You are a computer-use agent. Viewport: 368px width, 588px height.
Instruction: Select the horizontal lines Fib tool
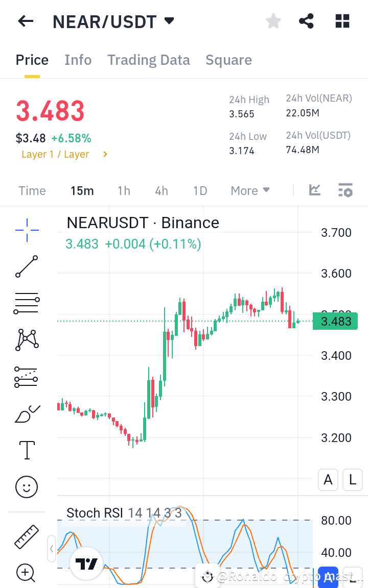point(27,303)
